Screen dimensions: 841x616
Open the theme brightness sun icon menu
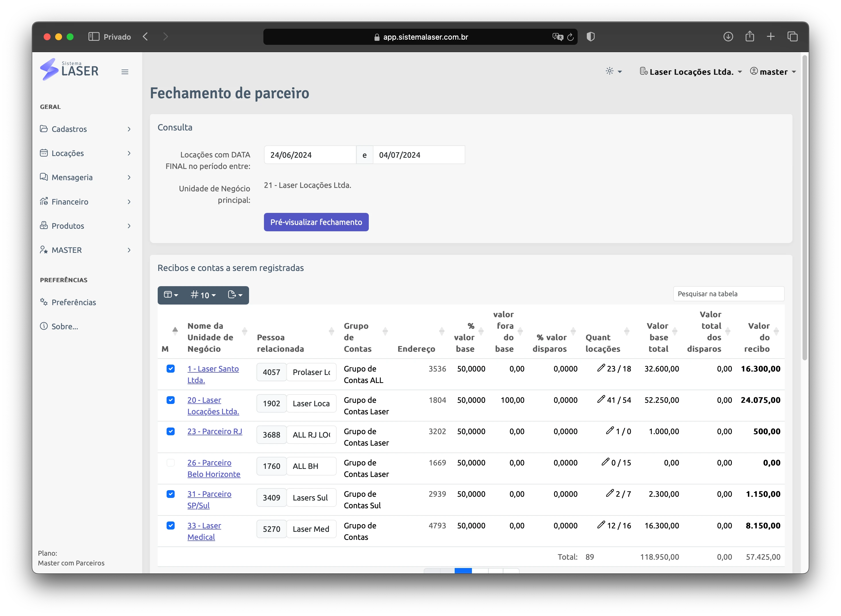click(613, 71)
